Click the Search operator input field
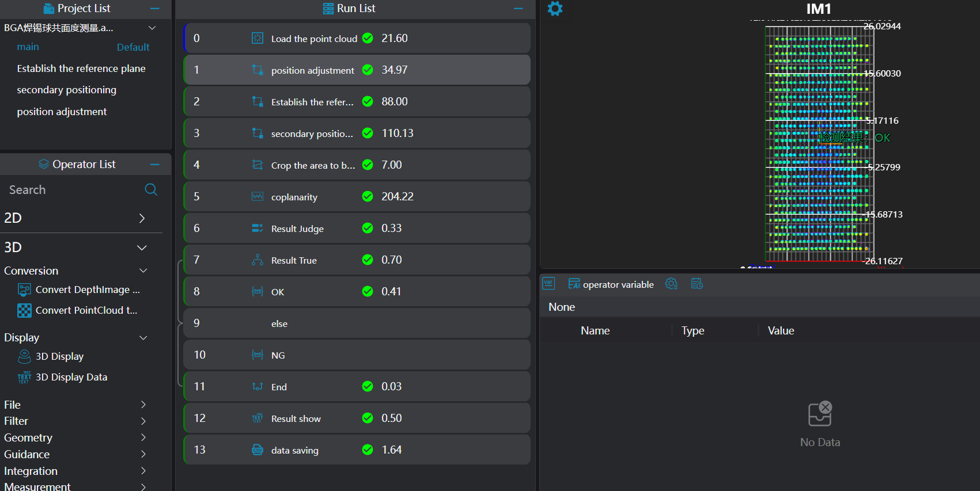Screen dimensions: 980x491 click(x=72, y=190)
